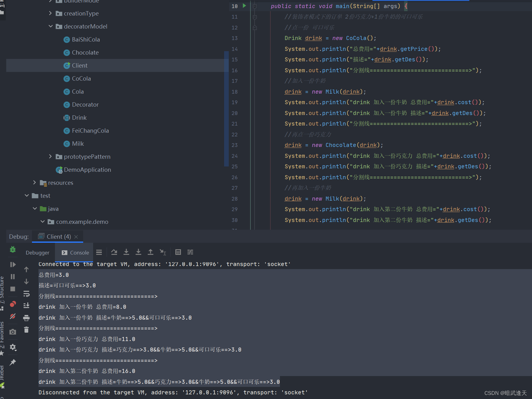Pause the program execution

13,277
